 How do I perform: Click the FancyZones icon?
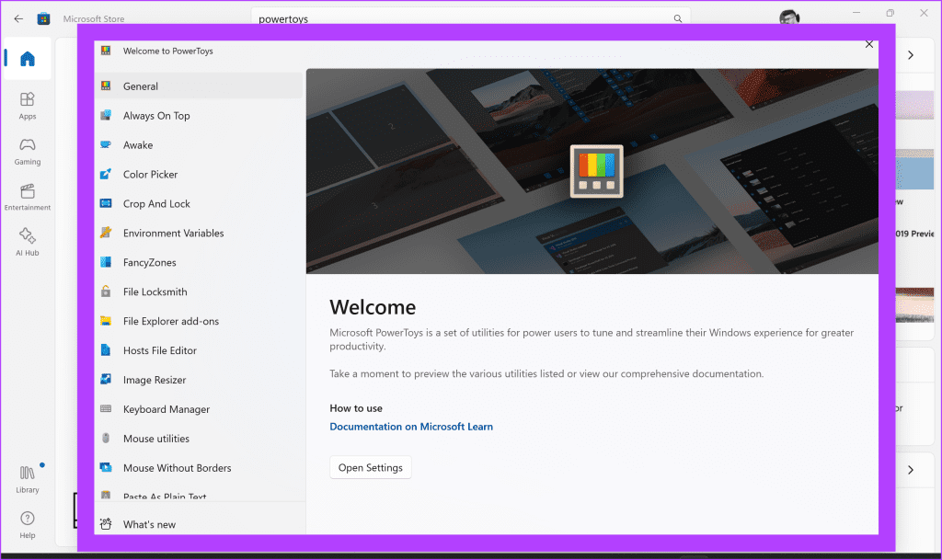tap(106, 262)
